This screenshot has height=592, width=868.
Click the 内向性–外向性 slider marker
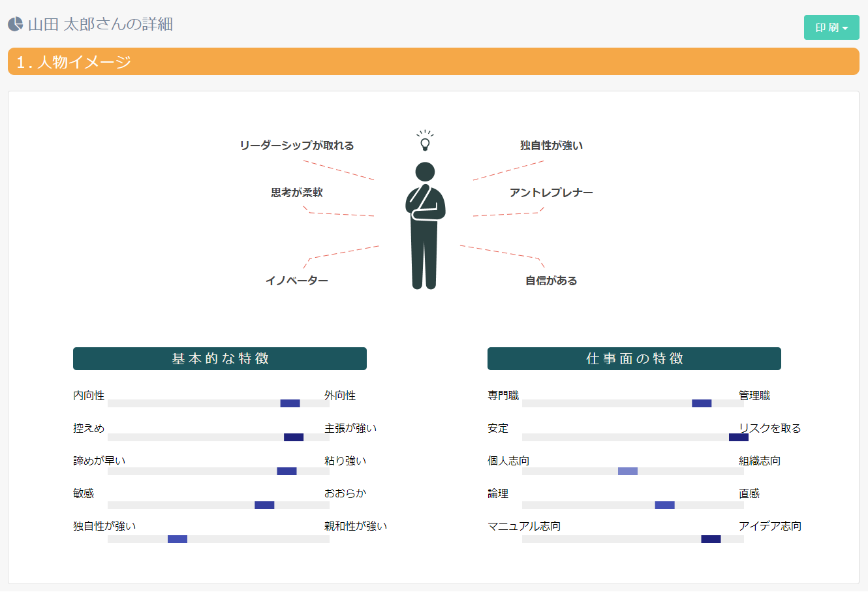[x=290, y=403]
